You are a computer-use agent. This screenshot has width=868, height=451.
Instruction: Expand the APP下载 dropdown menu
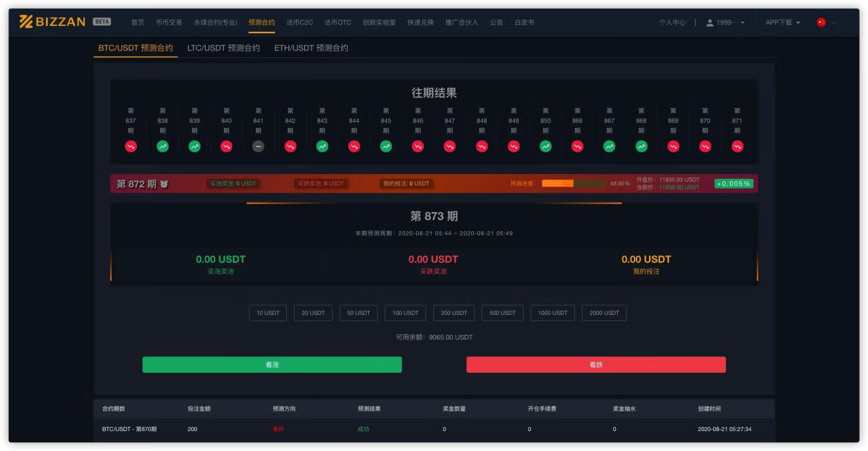[782, 22]
